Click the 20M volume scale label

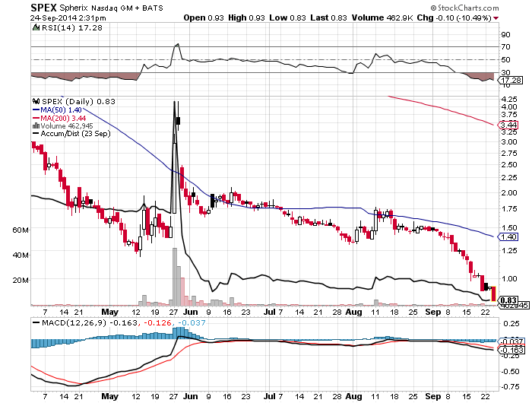click(21, 280)
